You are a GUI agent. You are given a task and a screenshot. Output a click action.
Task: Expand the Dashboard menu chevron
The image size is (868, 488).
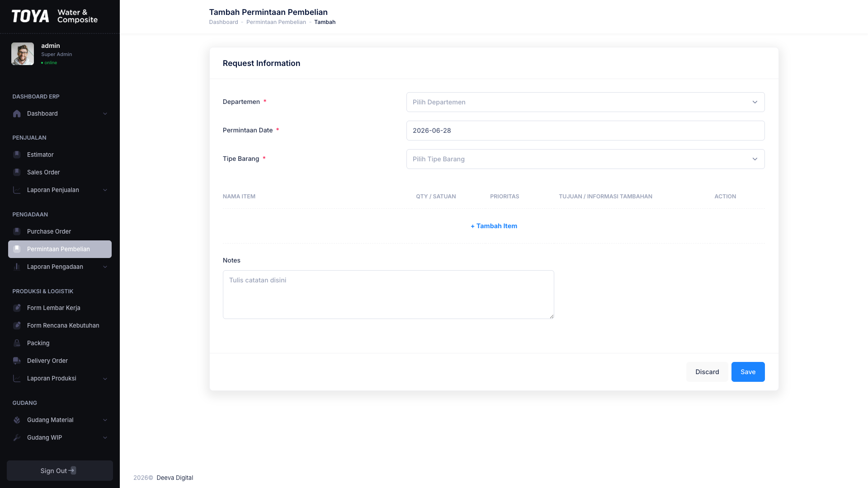pyautogui.click(x=105, y=114)
